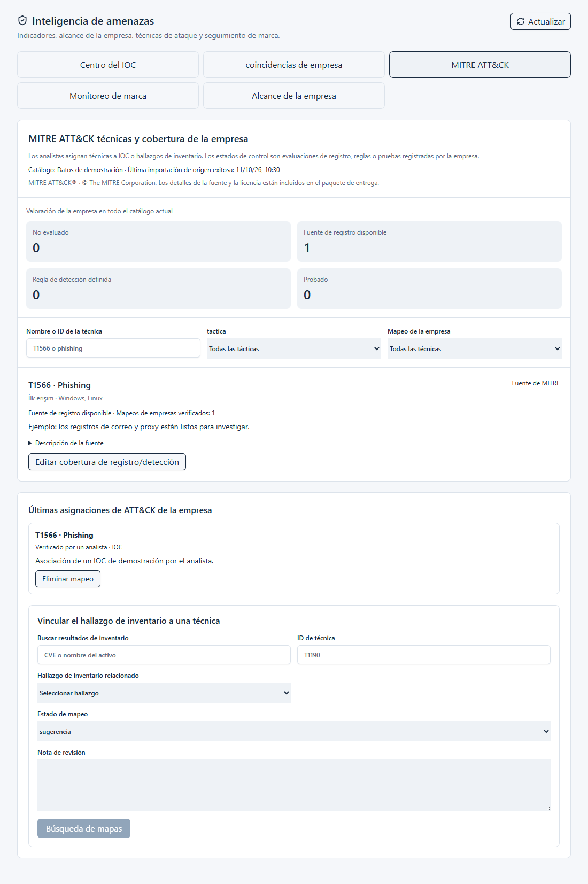
Task: Focus the ID de técnica field
Action: 424,655
